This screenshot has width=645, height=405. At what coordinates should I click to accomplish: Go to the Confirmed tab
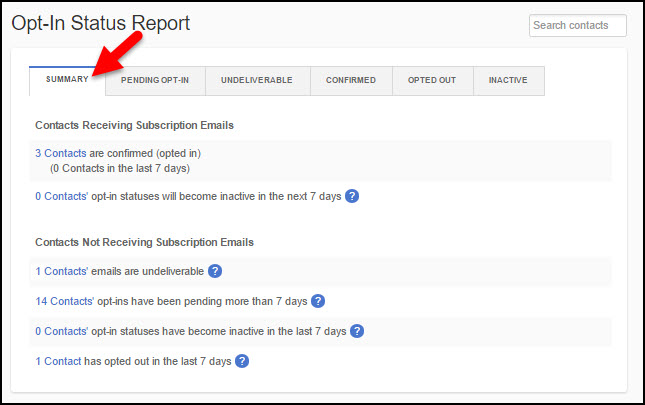[x=351, y=81]
